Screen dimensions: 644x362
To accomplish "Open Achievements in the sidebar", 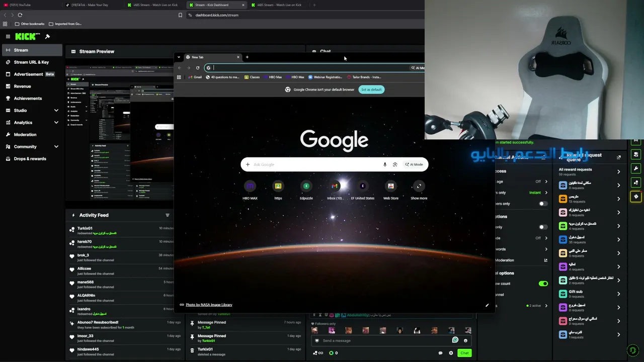I will [x=31, y=99].
